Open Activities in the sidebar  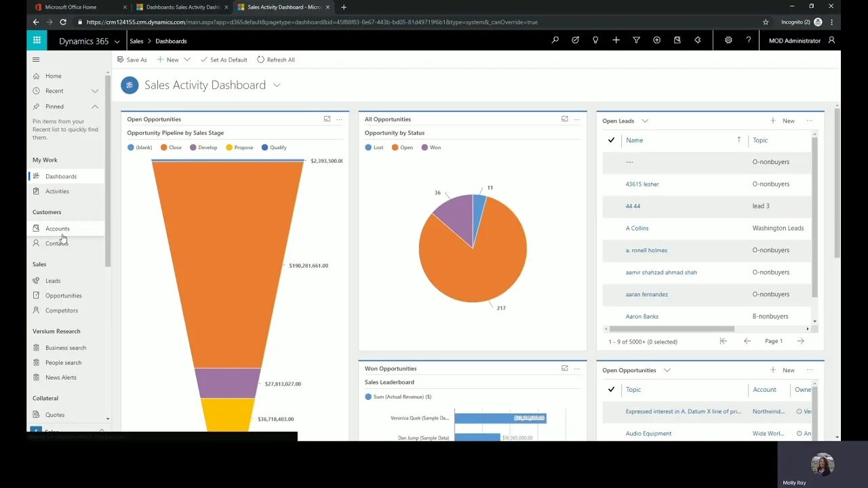tap(66, 191)
